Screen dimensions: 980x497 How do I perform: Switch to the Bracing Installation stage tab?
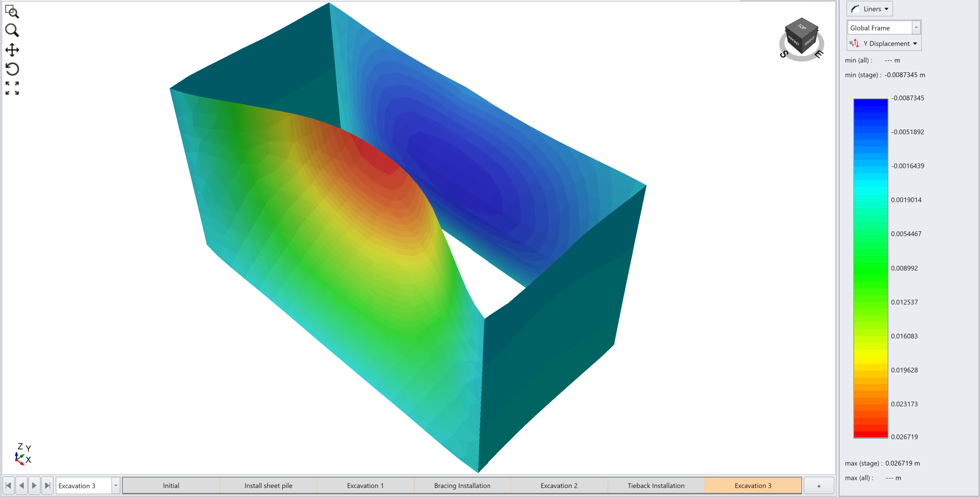pyautogui.click(x=462, y=486)
